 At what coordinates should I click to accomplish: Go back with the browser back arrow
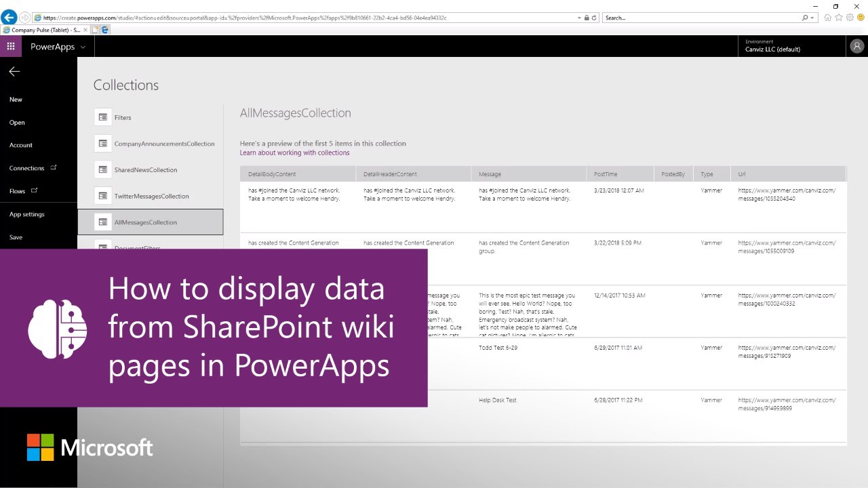click(9, 18)
